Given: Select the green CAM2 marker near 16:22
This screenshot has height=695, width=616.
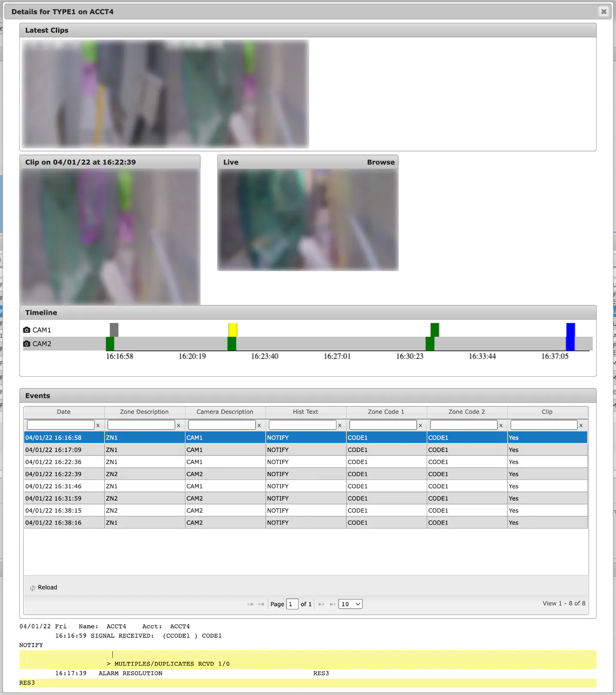Looking at the screenshot, I should 232,344.
